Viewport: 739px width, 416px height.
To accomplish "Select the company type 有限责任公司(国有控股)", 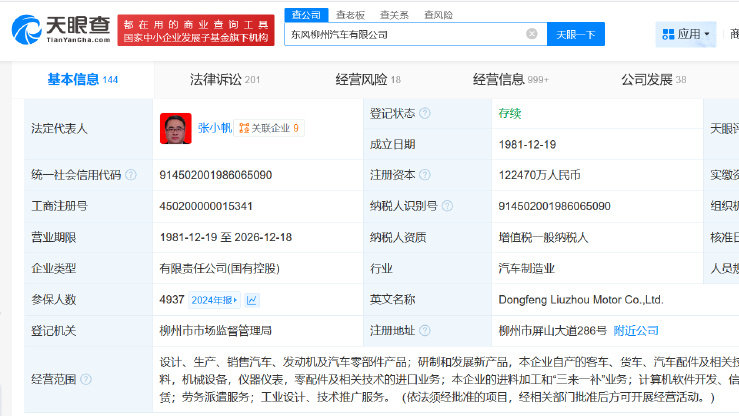I will [220, 269].
